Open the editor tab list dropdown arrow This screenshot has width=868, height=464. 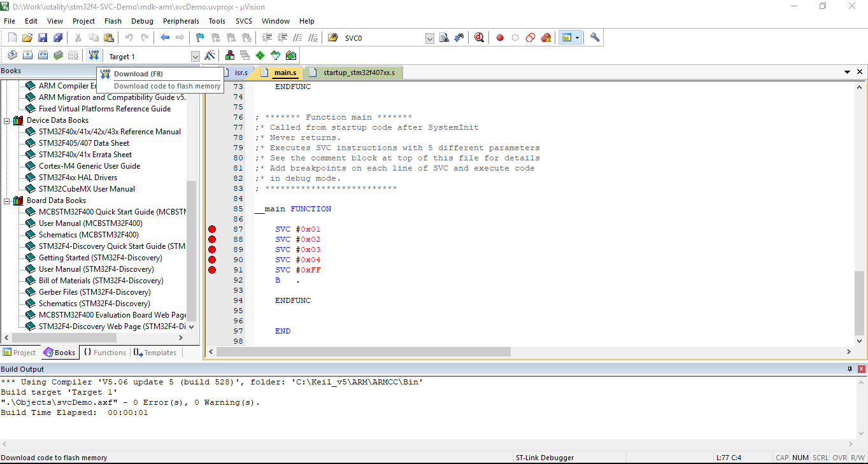pos(848,72)
